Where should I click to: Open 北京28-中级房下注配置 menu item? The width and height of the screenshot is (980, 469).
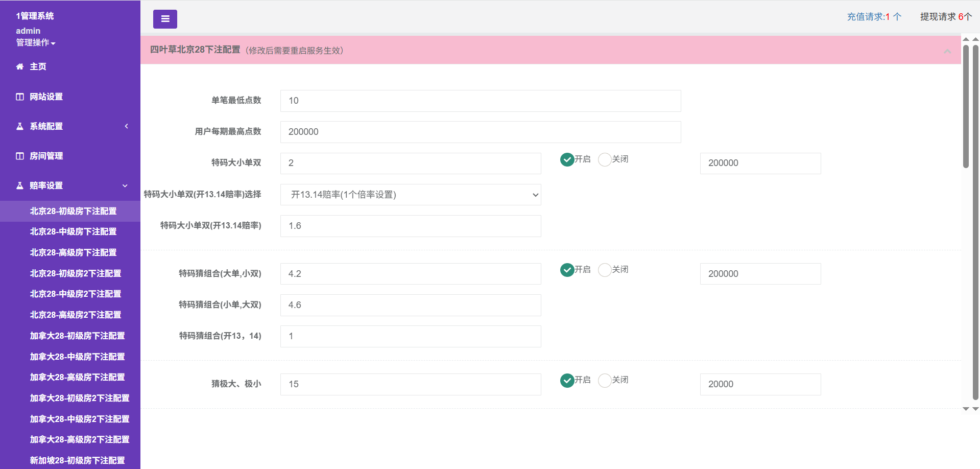coord(73,231)
